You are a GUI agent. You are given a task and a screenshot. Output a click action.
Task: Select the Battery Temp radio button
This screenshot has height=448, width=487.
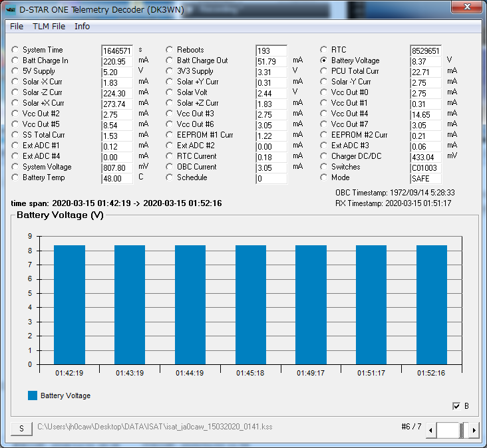(x=15, y=177)
